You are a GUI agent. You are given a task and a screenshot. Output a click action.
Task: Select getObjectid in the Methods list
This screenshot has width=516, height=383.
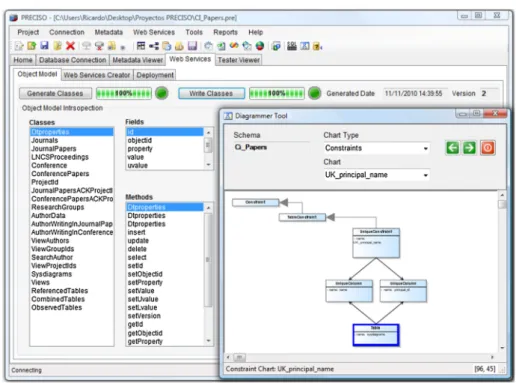click(x=165, y=333)
